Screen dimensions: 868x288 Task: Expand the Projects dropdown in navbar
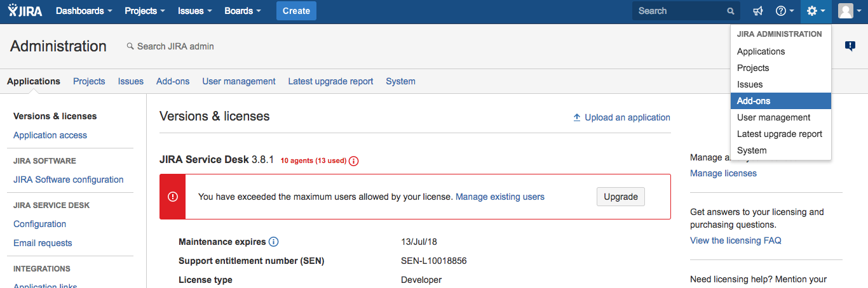pos(145,11)
